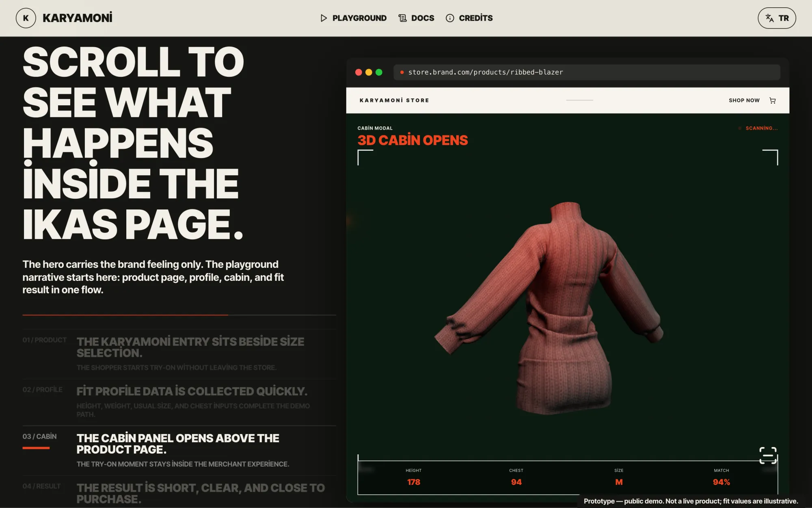Click the Docs scroll icon
The height and width of the screenshot is (508, 812).
pyautogui.click(x=402, y=18)
